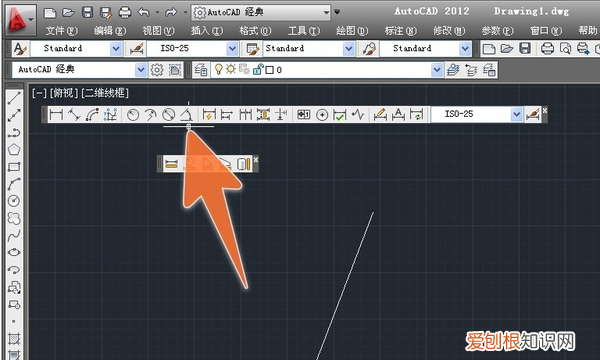Toggle layer 0 viewport freeze icon
The height and width of the screenshot is (360, 600).
tap(244, 70)
